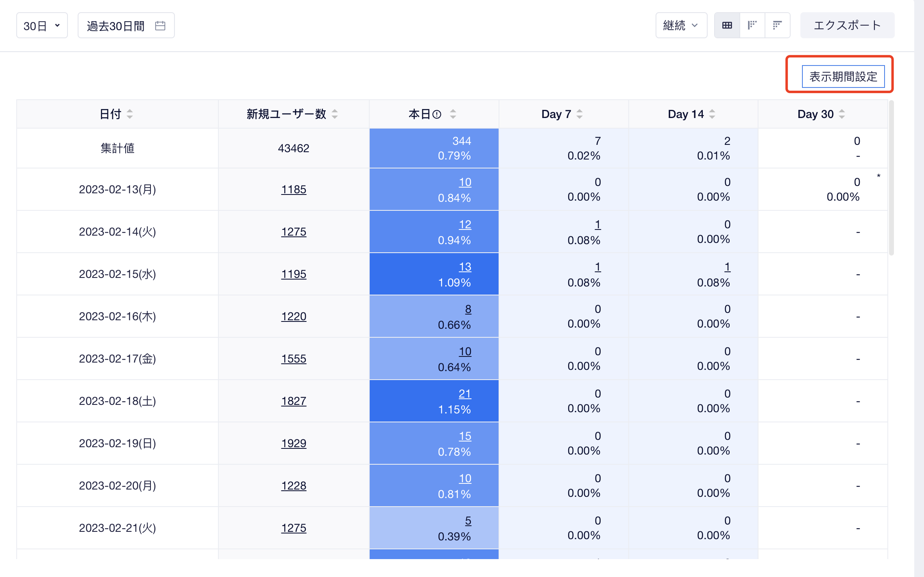
Task: Sort by 本日 column arrows
Action: click(x=453, y=114)
